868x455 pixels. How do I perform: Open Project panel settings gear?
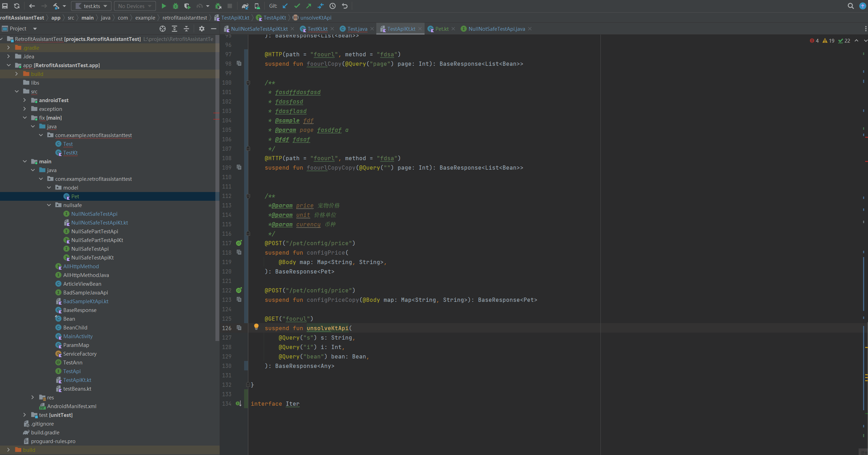202,29
